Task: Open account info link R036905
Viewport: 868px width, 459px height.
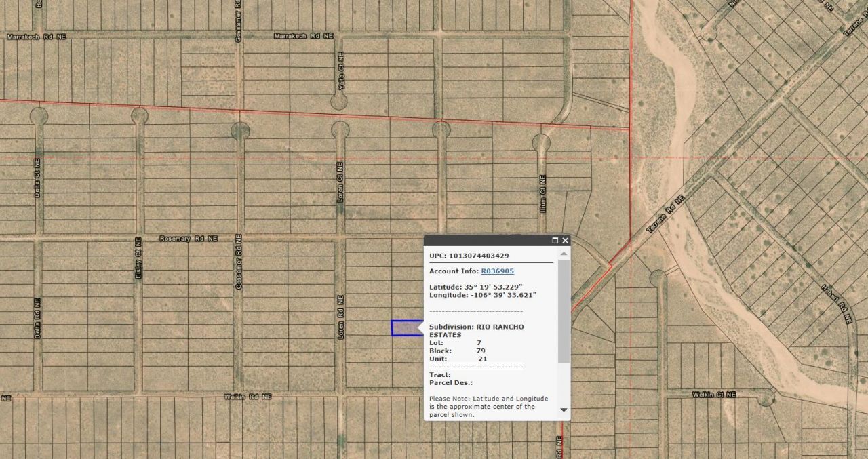Action: [497, 271]
